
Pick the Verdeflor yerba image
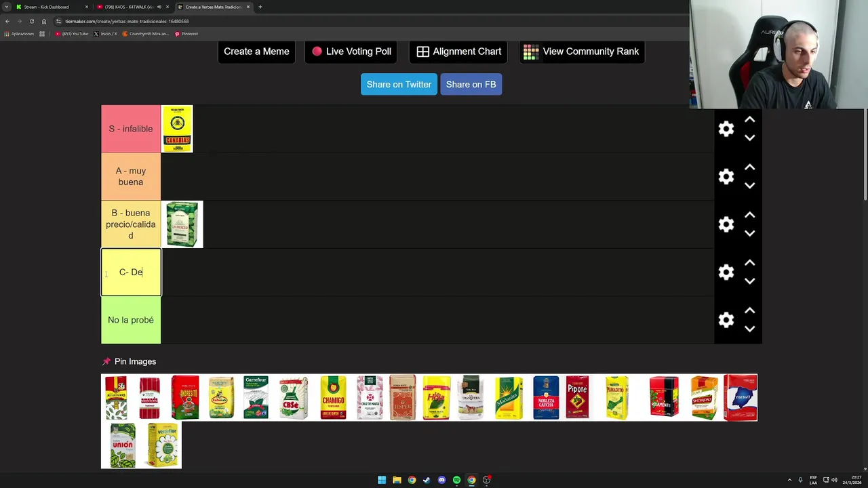point(163,445)
